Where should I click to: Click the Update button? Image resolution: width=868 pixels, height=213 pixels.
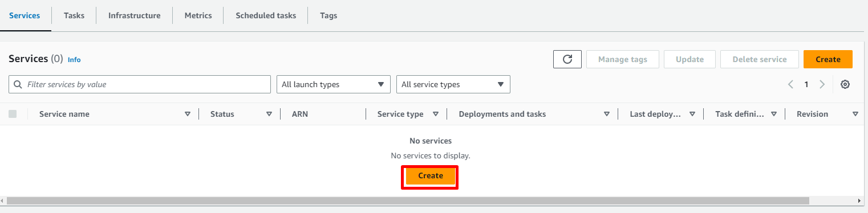[689, 59]
